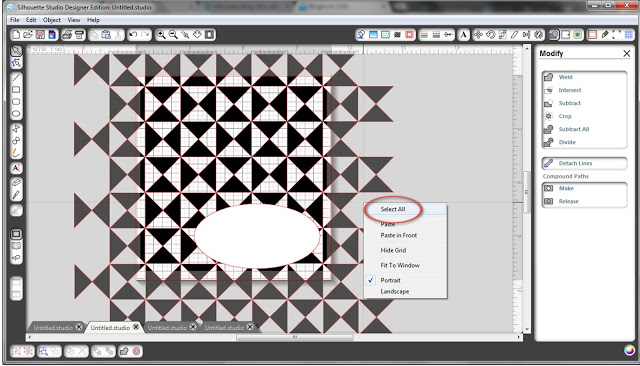Choose Portrait orientation in context menu
This screenshot has height=366, width=640.
click(390, 280)
